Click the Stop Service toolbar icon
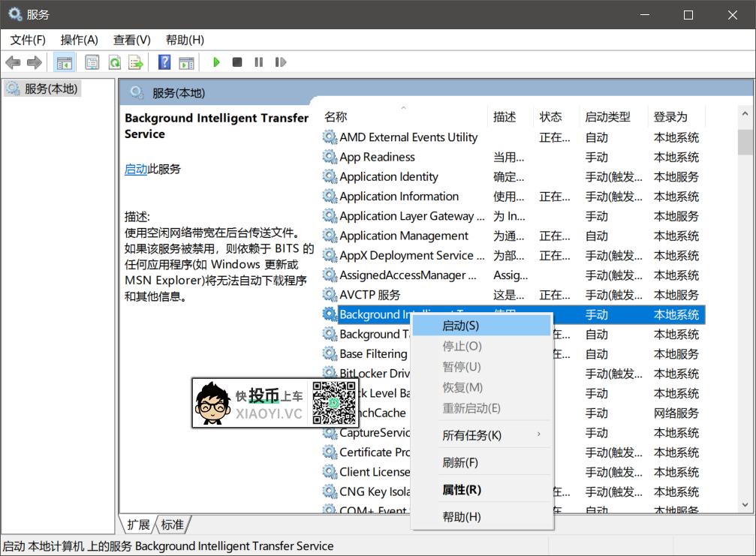 tap(236, 62)
